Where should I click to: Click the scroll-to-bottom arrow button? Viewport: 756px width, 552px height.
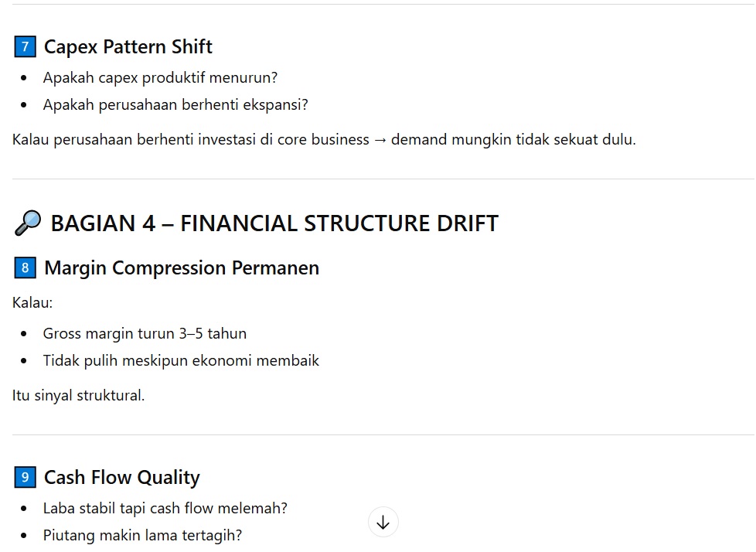click(383, 523)
